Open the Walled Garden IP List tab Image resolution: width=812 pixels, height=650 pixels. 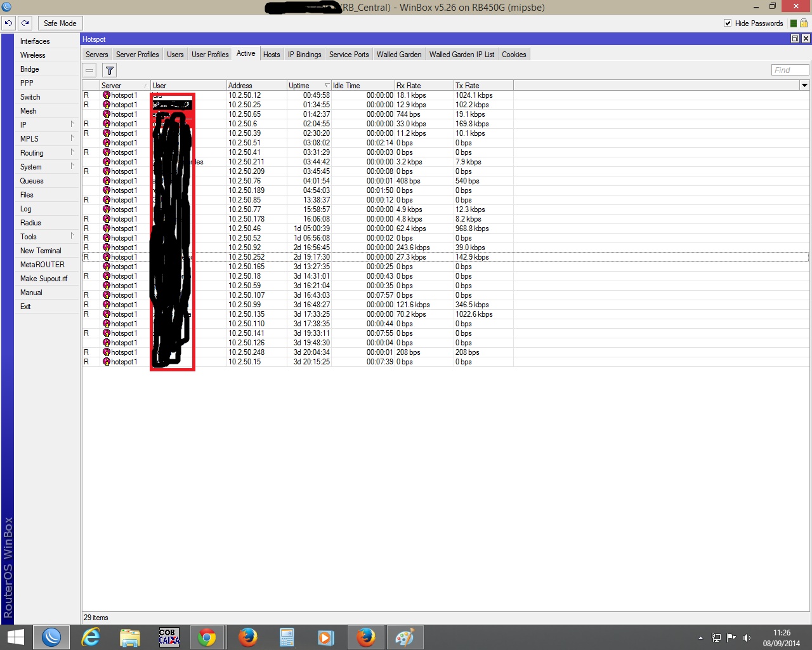[462, 55]
